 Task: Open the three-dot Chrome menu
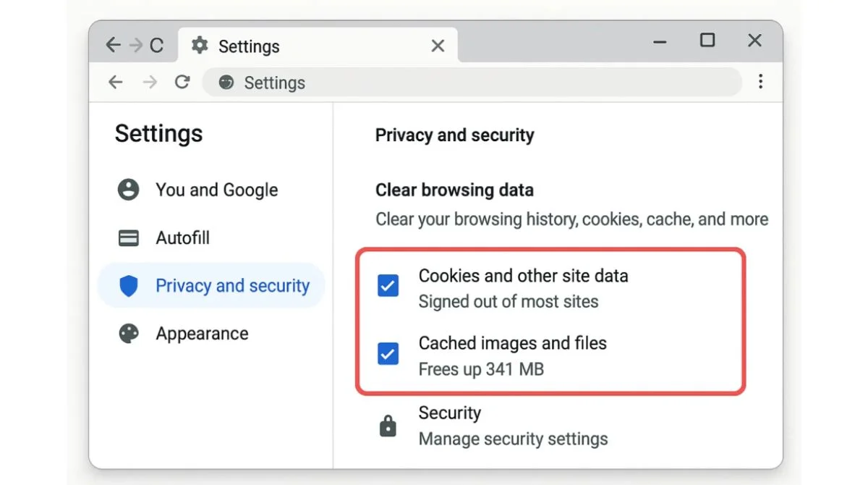coord(760,82)
